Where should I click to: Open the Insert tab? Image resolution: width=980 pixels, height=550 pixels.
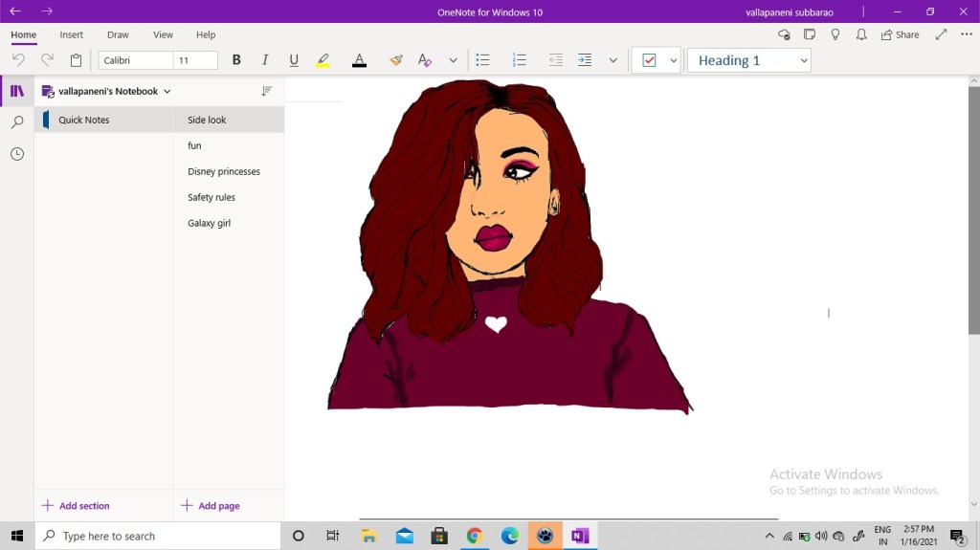click(72, 34)
